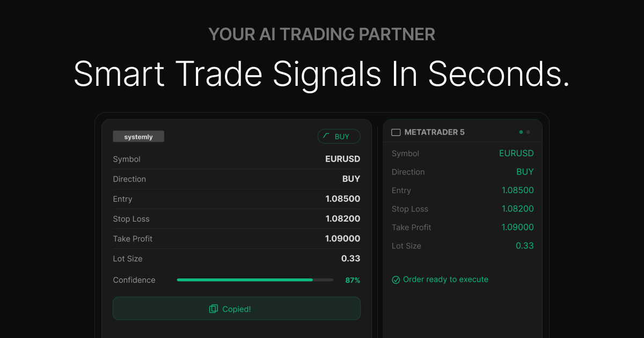Viewport: 644px width, 338px height.
Task: Select the METATRADER 5 panel title
Action: coord(435,132)
